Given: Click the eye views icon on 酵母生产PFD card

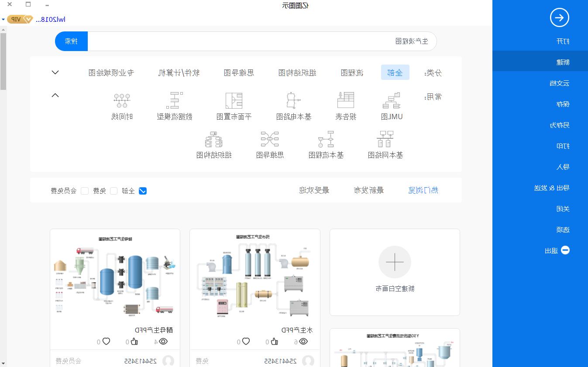Looking at the screenshot, I should tap(164, 341).
